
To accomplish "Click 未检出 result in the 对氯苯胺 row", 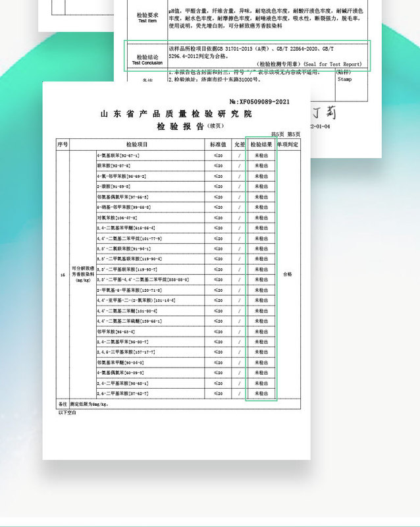I will coord(261,218).
